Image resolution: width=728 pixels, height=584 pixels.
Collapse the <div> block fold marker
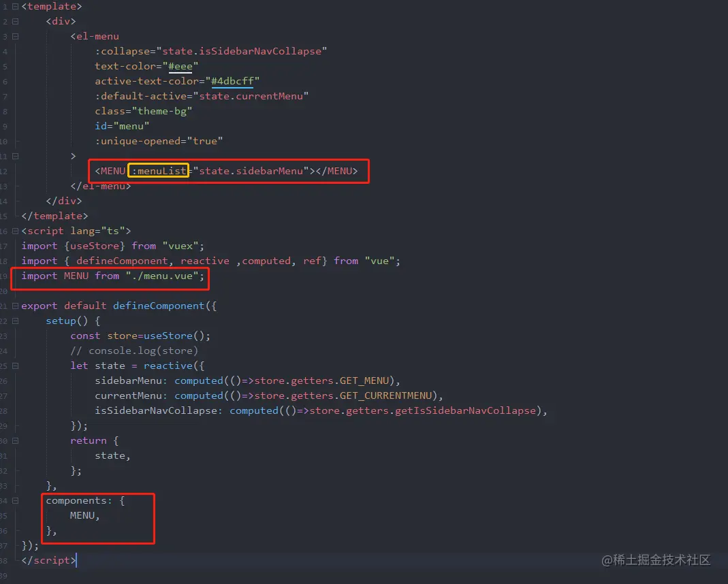(x=15, y=21)
